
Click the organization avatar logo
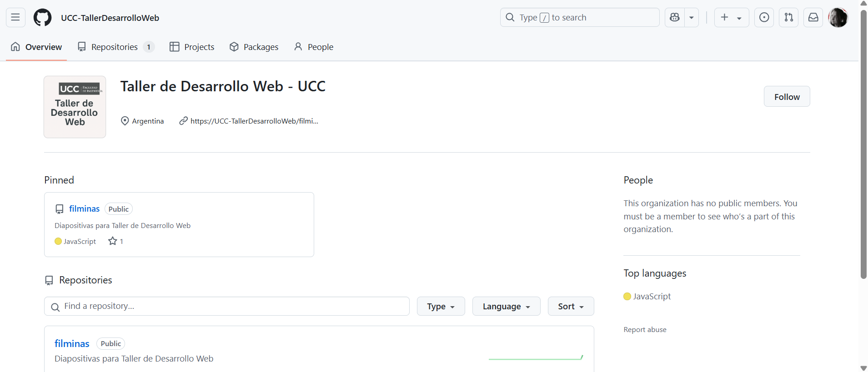[x=75, y=107]
